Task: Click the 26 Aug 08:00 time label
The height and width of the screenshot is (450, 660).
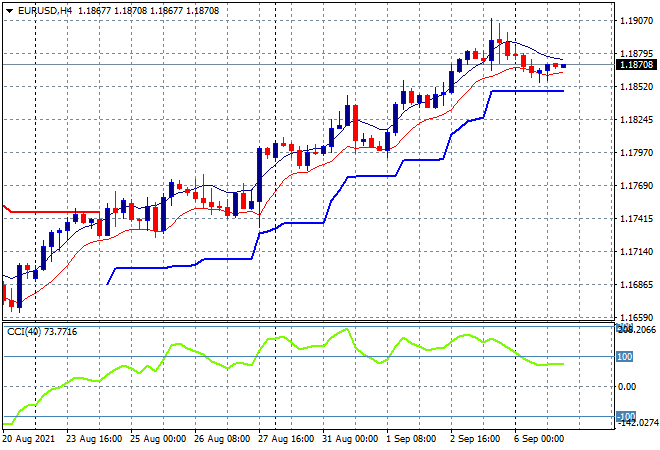Action: pos(222,439)
